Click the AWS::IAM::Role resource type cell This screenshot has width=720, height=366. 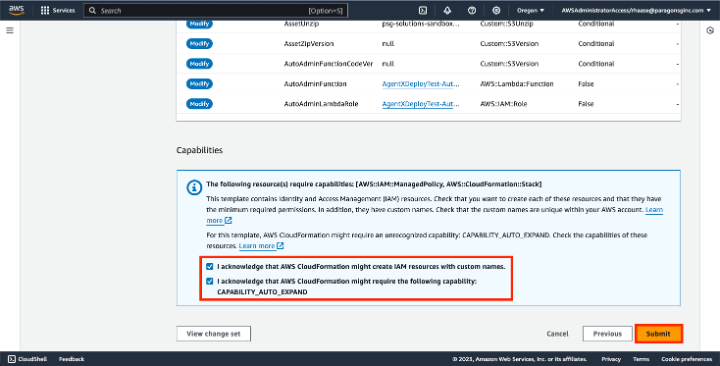point(503,104)
